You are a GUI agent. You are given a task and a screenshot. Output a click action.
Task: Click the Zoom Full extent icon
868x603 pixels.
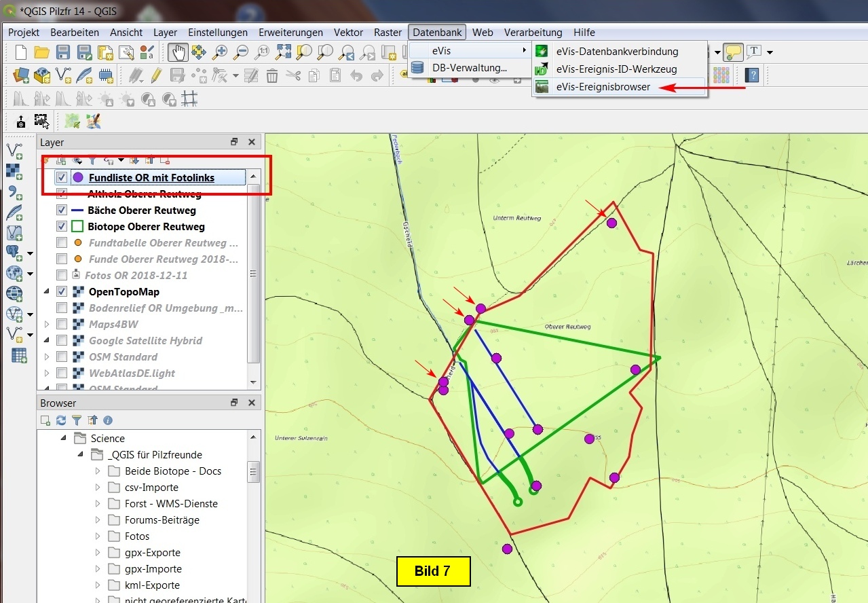tap(284, 52)
